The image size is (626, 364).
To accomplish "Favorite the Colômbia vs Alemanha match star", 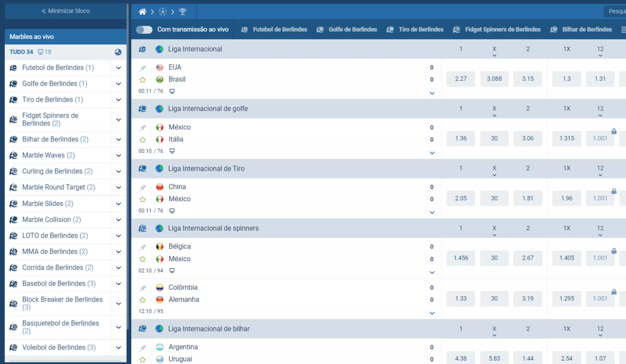I will (143, 300).
